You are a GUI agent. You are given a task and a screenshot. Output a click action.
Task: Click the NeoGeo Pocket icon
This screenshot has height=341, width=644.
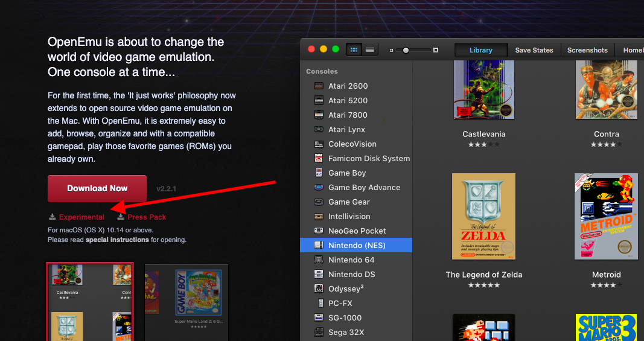pyautogui.click(x=319, y=231)
